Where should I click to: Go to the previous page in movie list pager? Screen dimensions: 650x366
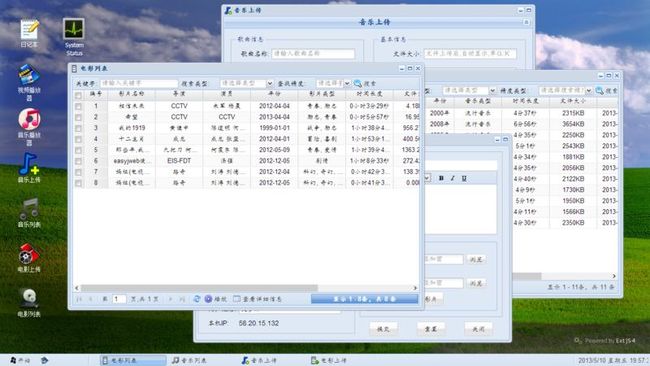90,299
